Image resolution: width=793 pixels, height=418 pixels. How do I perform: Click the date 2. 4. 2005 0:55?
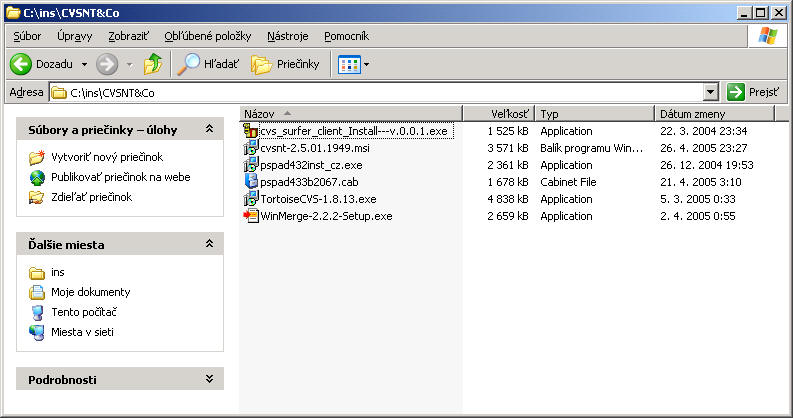click(697, 216)
